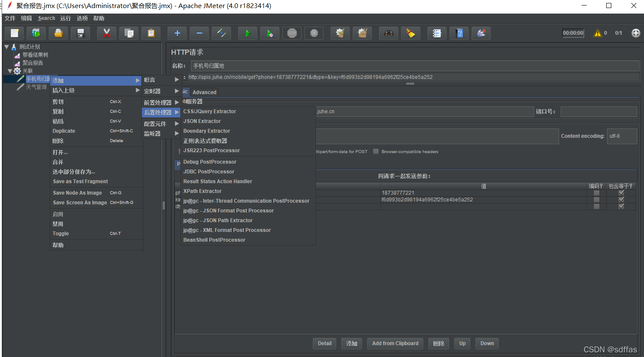Screen dimensions: 644x357
Task: Click the rightmost toolbar plugin icon
Action: click(481, 33)
